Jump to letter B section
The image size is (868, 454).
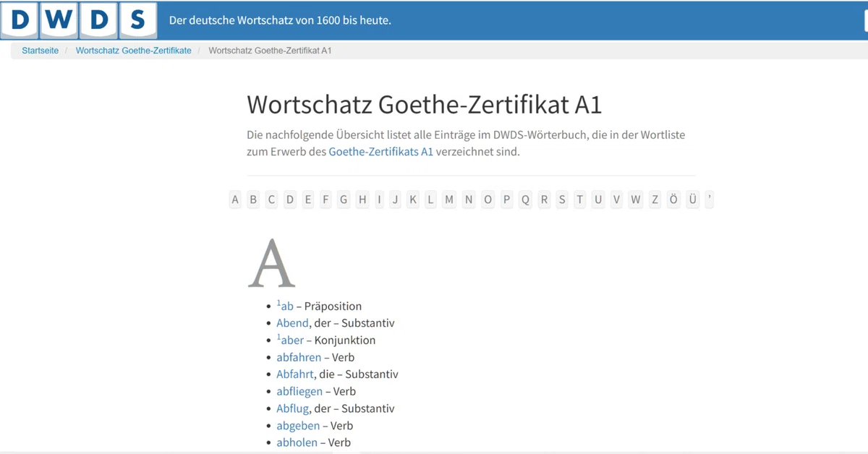[253, 200]
